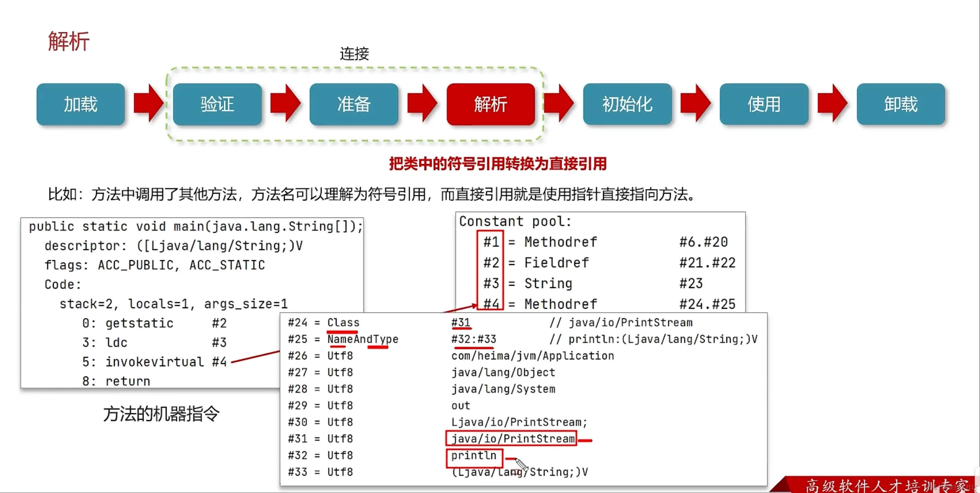Click the 加载 stage box

tap(81, 104)
